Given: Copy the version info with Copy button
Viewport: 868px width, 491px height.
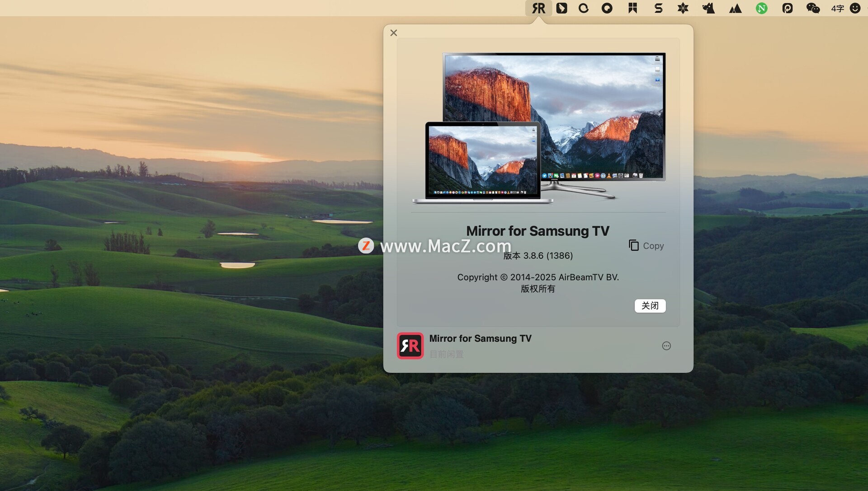Looking at the screenshot, I should [x=646, y=245].
